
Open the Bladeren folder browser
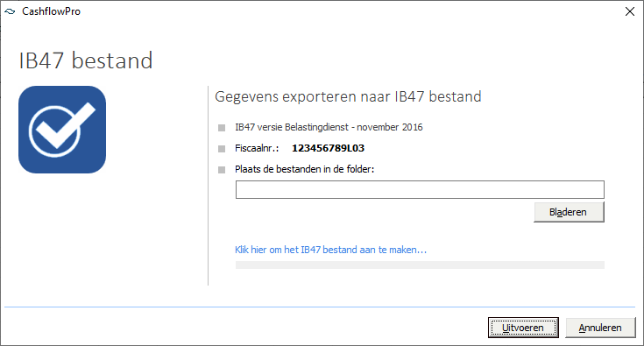coord(569,212)
